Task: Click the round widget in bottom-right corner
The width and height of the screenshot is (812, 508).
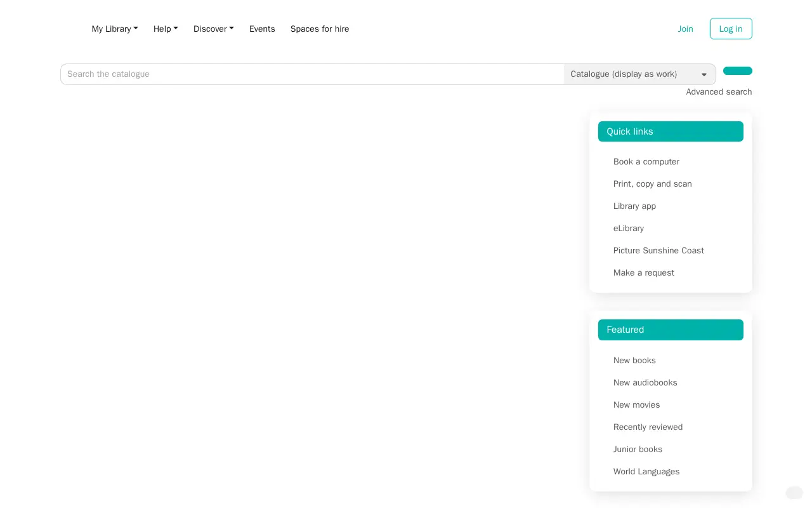Action: point(794,493)
